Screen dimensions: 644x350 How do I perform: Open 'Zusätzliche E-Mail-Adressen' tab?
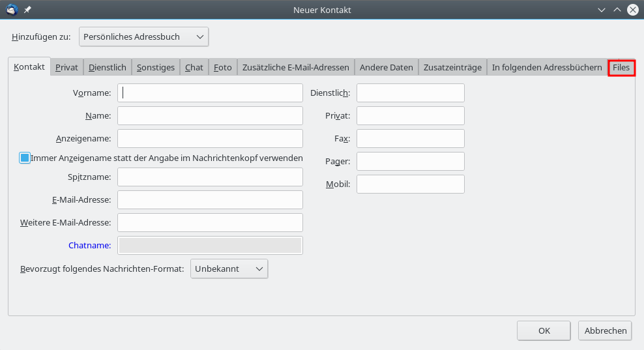[x=296, y=67]
